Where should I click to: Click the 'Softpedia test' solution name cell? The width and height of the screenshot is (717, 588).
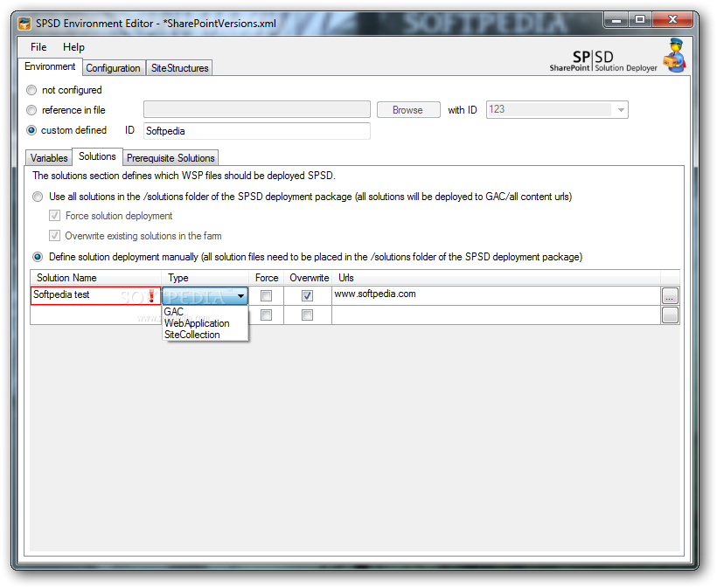point(95,295)
